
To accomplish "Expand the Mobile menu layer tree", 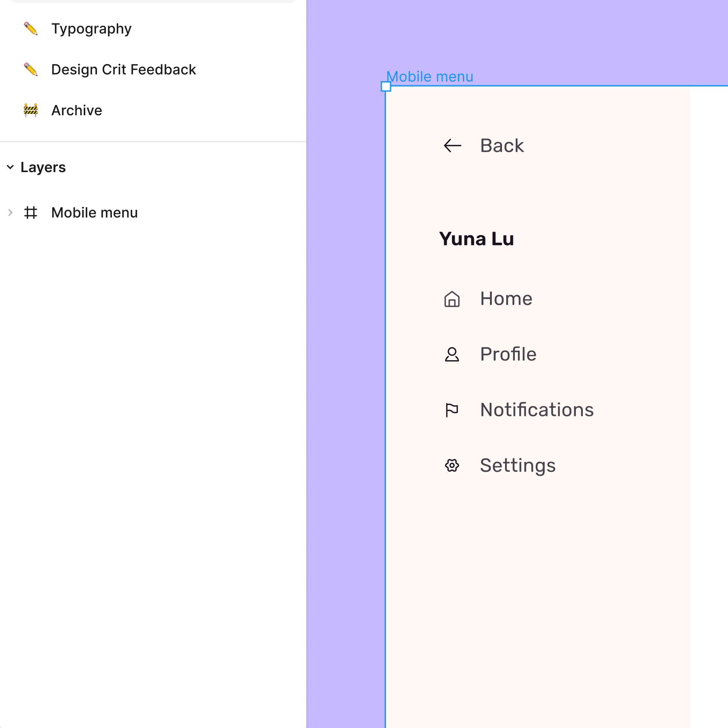I will [x=10, y=213].
